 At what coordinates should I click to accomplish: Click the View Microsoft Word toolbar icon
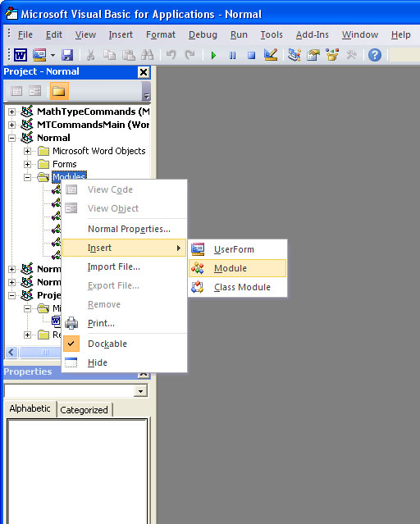pos(21,55)
